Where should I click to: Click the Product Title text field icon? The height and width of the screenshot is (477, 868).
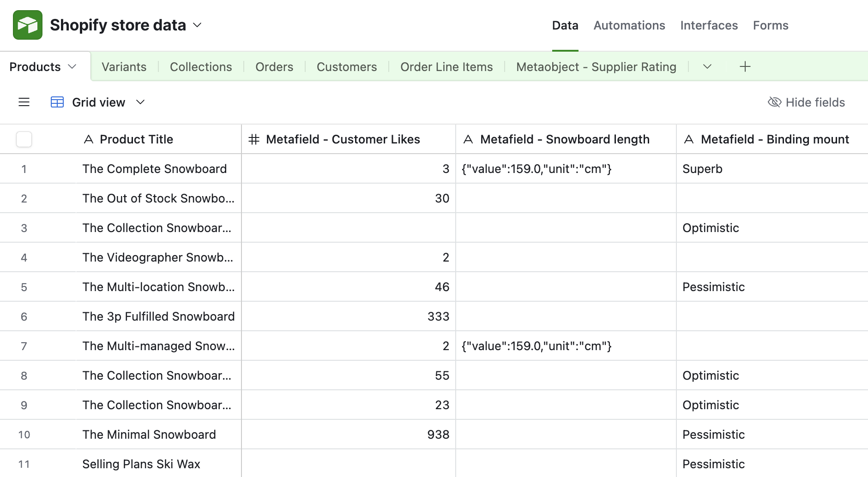89,139
